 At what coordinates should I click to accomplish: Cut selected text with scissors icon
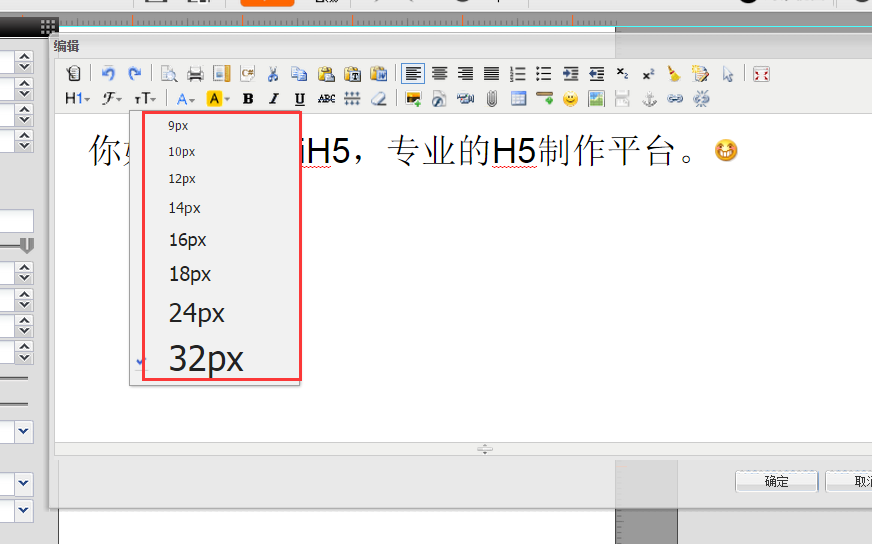tap(273, 73)
